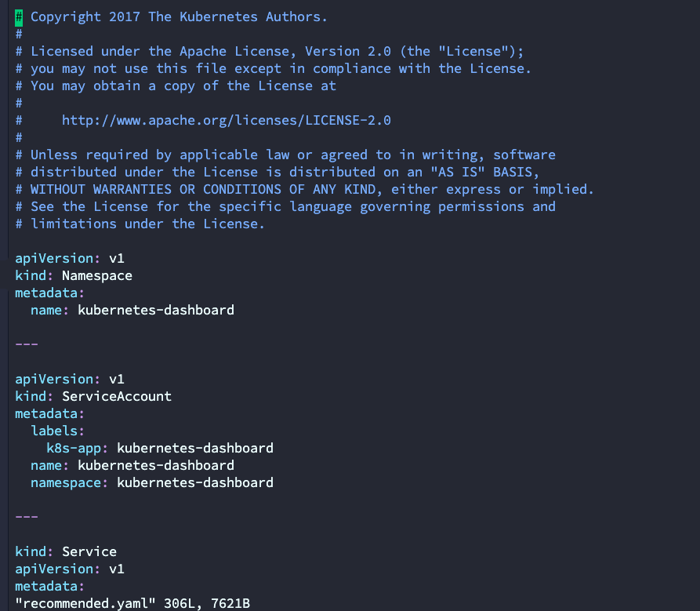Click the '306L, 7621B' file info

(207, 603)
